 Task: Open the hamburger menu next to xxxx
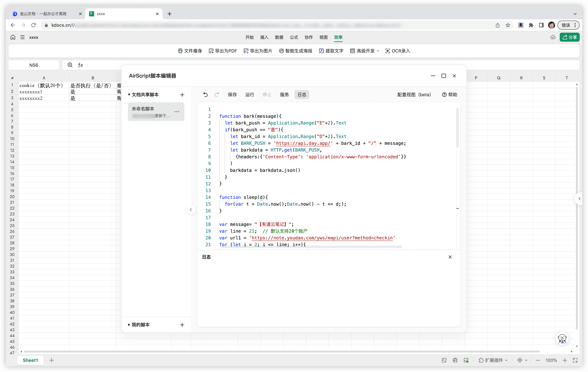pyautogui.click(x=23, y=37)
